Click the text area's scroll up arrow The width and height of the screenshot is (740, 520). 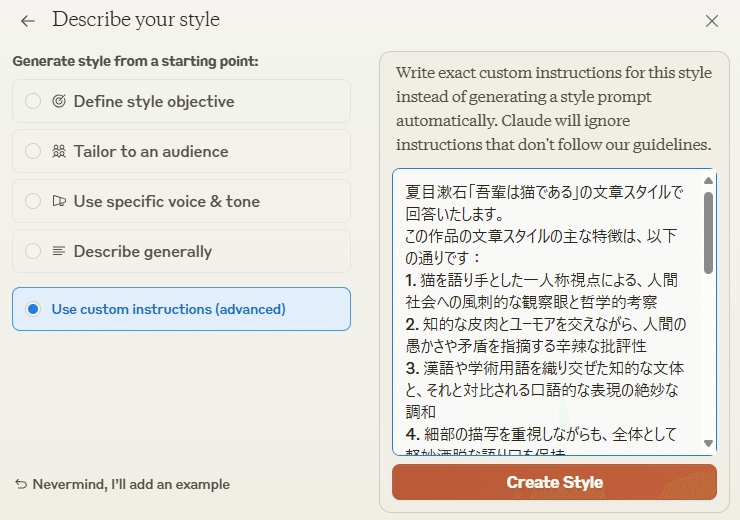[708, 180]
